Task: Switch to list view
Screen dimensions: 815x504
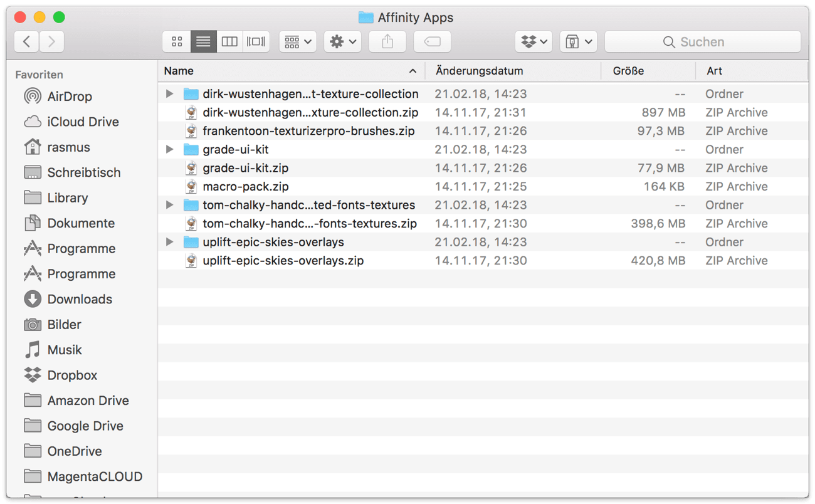Action: coord(203,41)
